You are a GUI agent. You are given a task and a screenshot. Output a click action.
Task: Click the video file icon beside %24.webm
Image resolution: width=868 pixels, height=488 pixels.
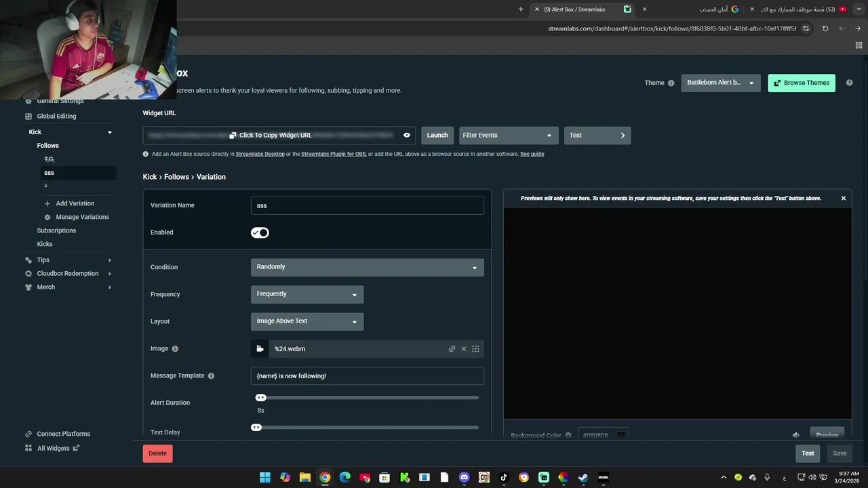tap(260, 349)
